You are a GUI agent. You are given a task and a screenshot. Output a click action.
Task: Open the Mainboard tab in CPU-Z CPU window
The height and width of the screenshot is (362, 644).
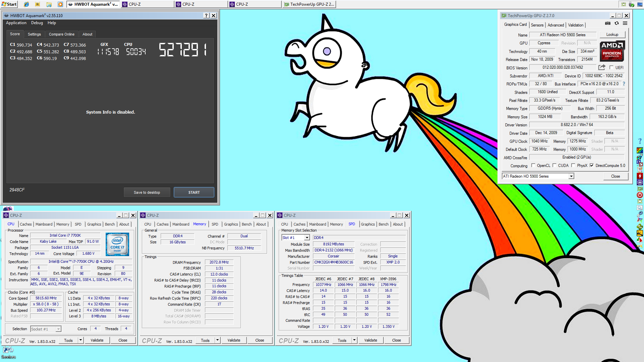click(x=44, y=224)
